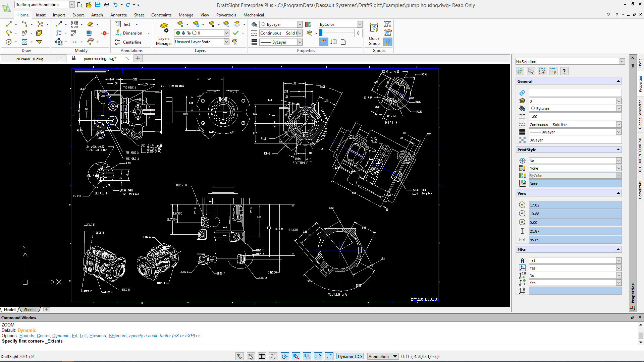This screenshot has width=644, height=362.
Task: Toggle ESnap in the status bar
Action: (296, 356)
